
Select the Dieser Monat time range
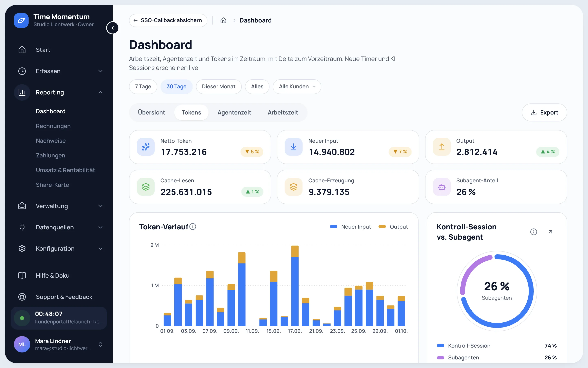[x=219, y=86]
